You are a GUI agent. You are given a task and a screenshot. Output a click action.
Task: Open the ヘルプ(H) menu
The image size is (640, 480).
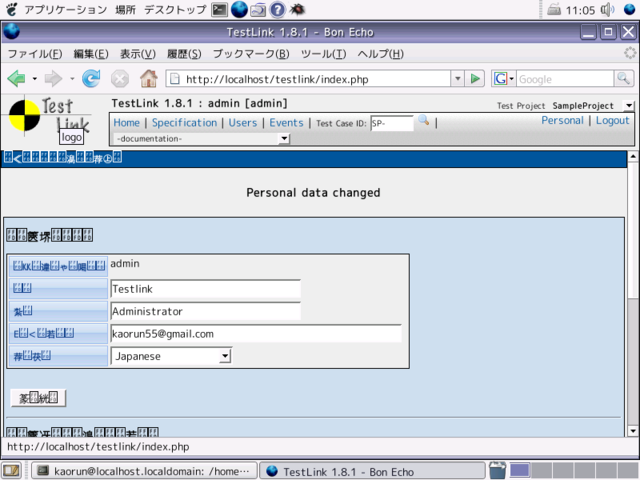[x=380, y=54]
